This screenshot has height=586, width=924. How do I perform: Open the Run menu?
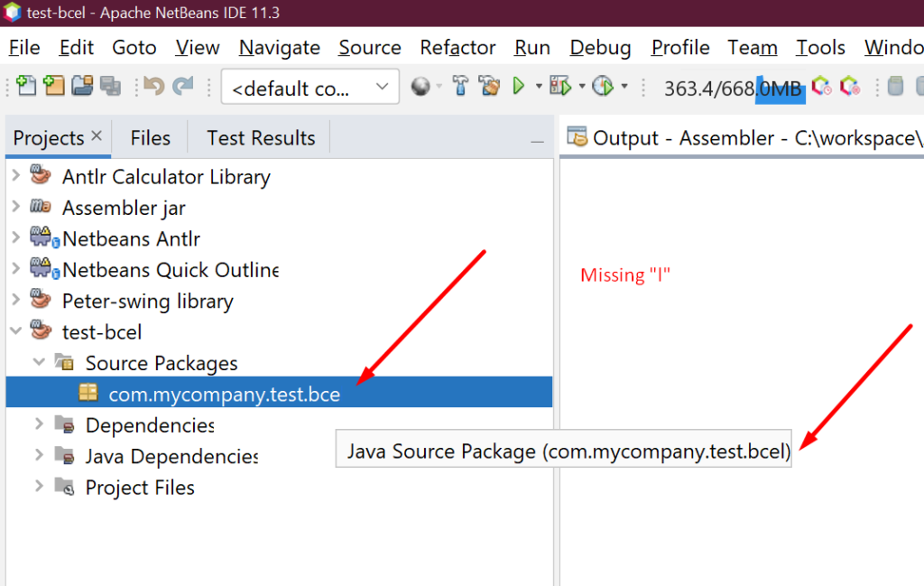pos(532,47)
